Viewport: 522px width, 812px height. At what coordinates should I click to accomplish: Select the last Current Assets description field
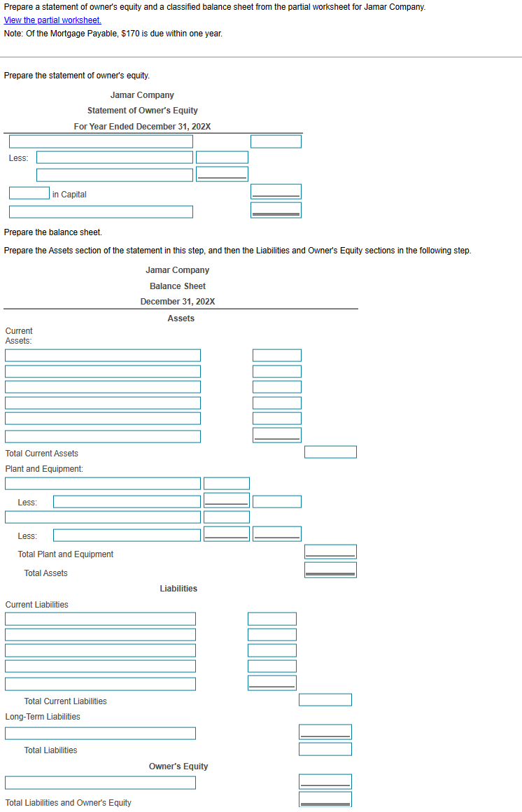coord(102,435)
